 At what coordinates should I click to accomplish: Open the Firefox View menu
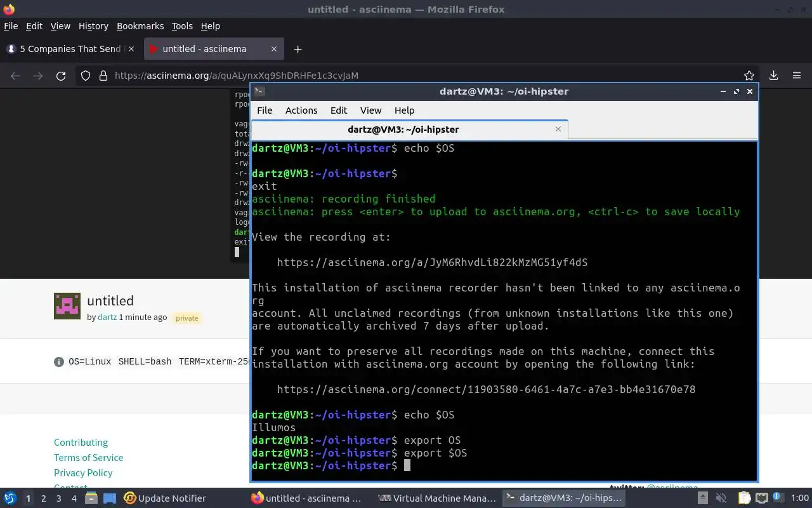[x=60, y=26]
